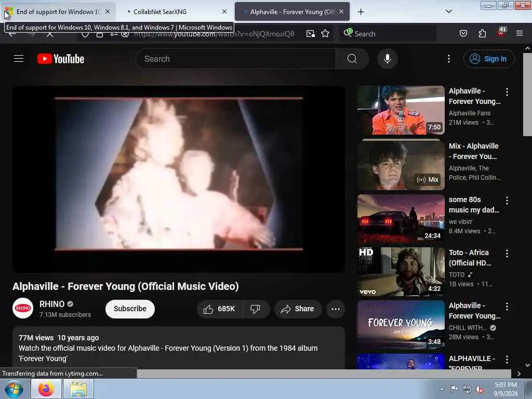This screenshot has width=532, height=399.
Task: Dislike the Forever Young video
Action: tap(255, 309)
